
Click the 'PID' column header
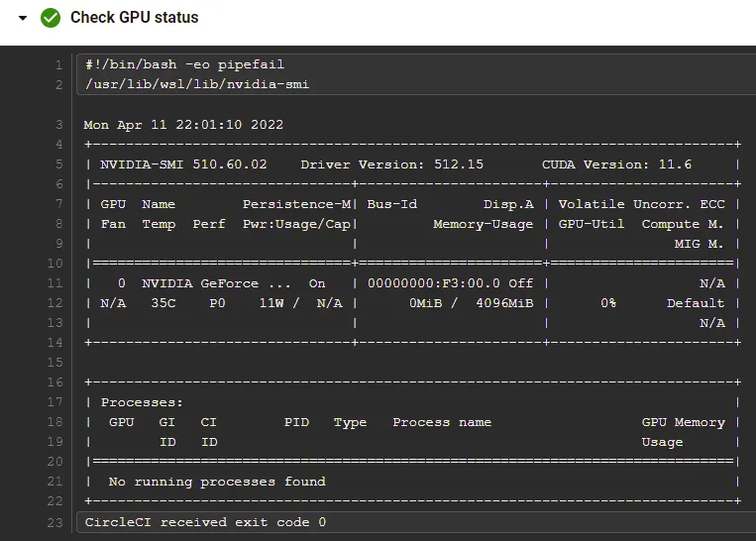(296, 422)
